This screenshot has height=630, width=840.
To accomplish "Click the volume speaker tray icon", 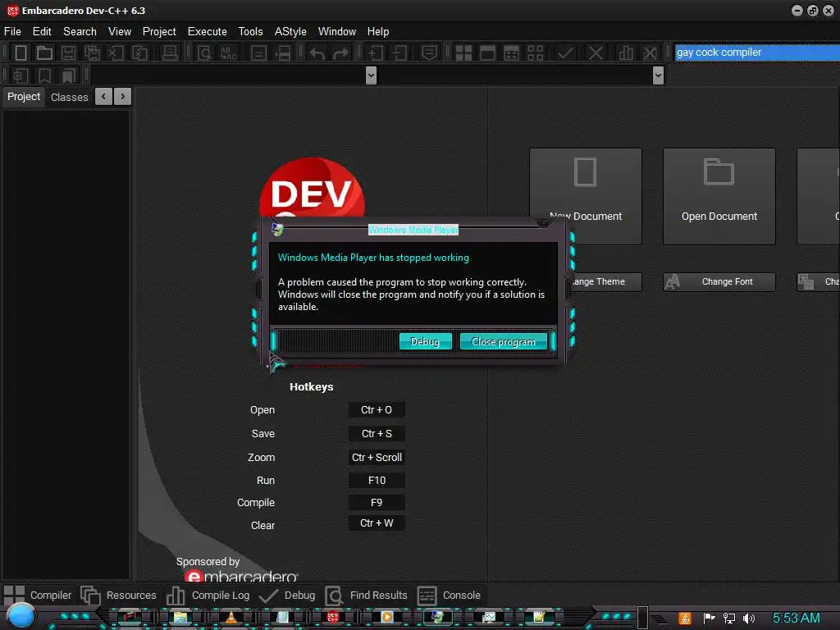I will 749,619.
